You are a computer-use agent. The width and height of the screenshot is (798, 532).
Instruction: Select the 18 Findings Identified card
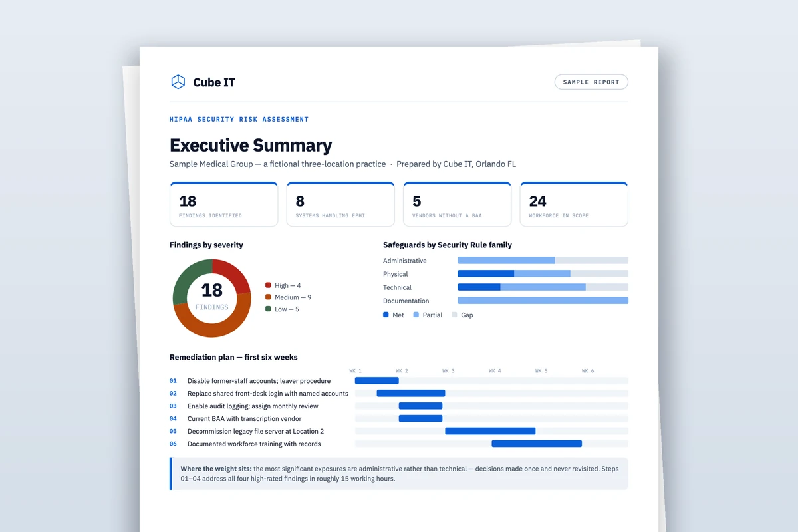(x=223, y=204)
